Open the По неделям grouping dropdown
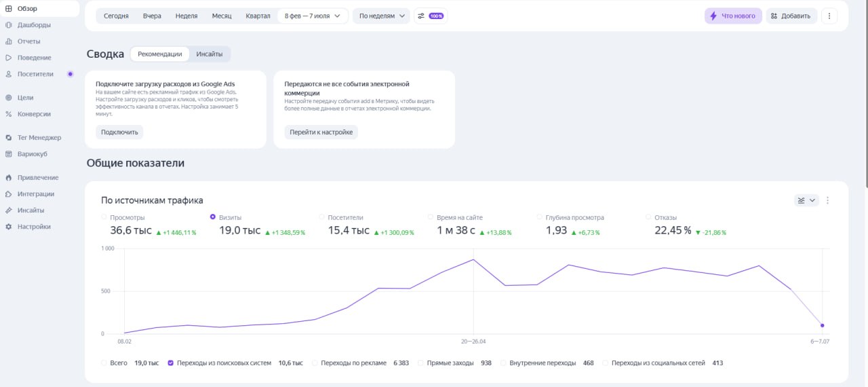This screenshot has height=387, width=868. pos(382,16)
